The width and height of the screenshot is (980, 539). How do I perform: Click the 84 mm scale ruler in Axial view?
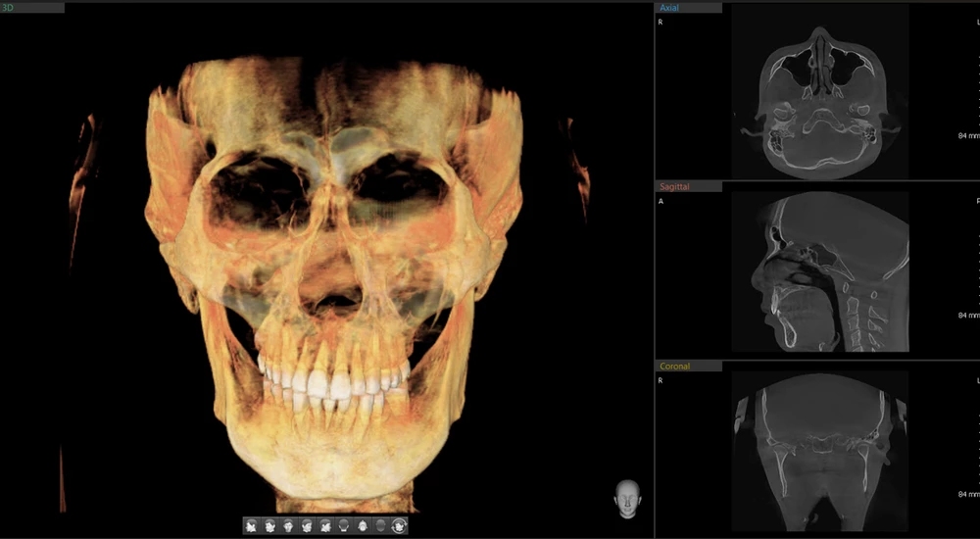(x=968, y=135)
